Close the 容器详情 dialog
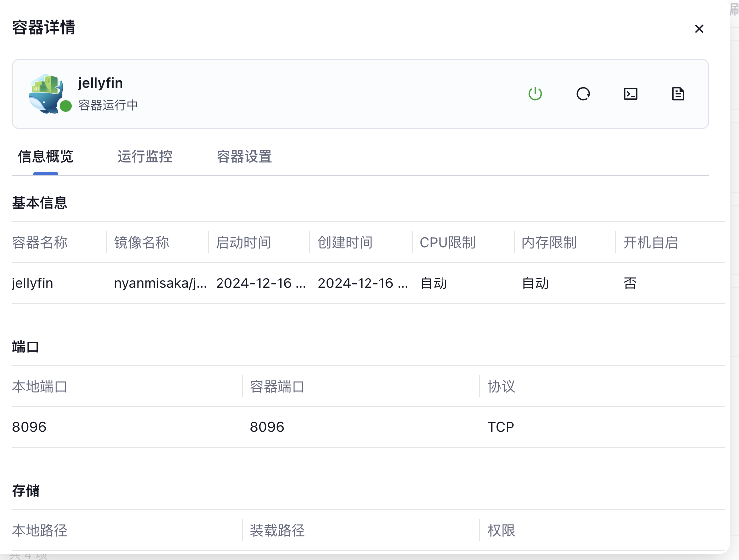 click(x=699, y=29)
